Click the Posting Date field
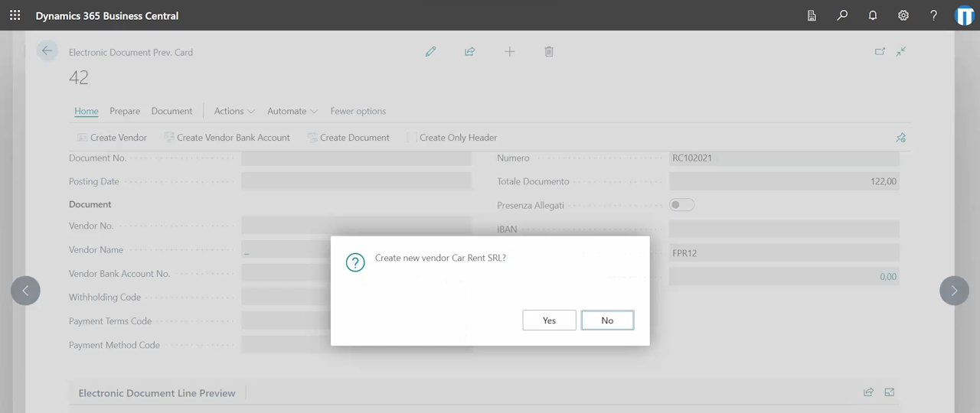980x413 pixels. [356, 181]
